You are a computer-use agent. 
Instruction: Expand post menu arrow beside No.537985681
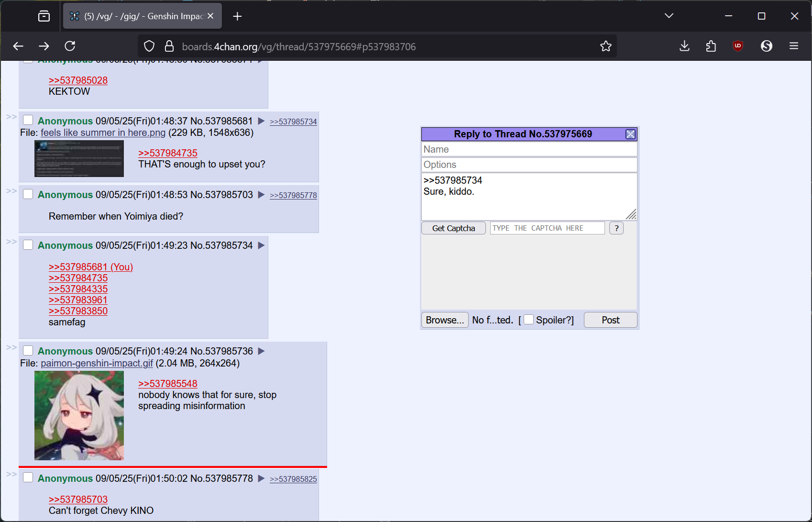pyautogui.click(x=261, y=121)
